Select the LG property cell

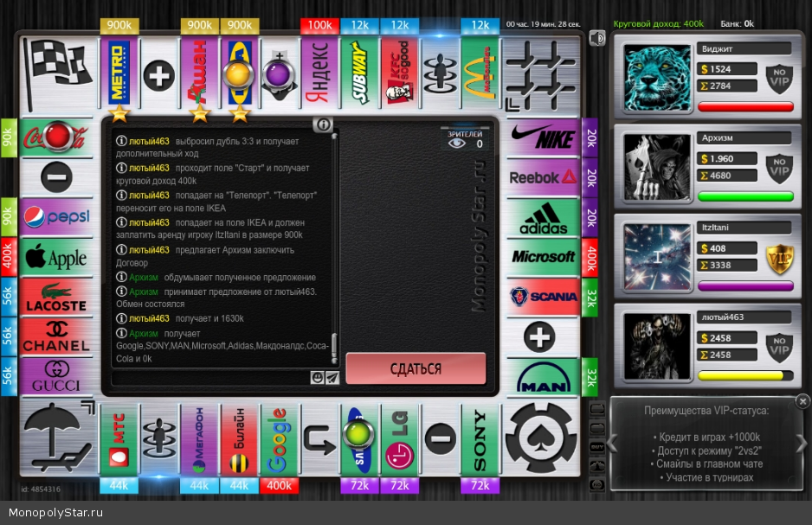[x=400, y=439]
